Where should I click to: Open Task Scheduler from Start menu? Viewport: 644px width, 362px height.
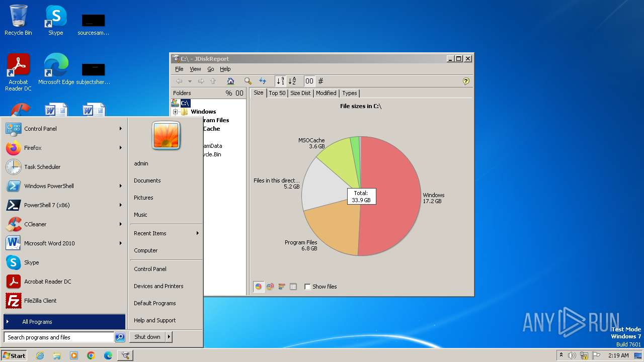[x=64, y=167]
